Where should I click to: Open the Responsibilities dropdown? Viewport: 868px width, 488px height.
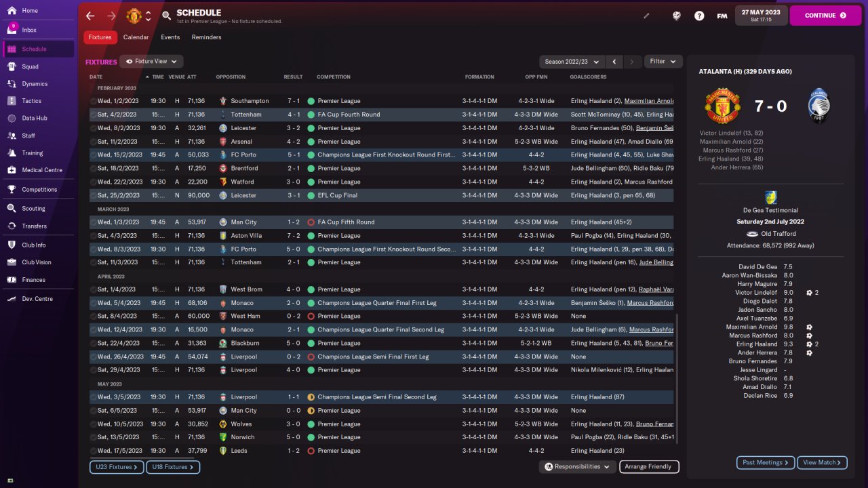578,467
